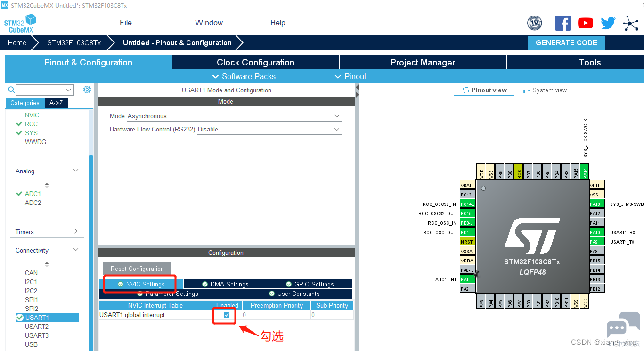Select green pin PA14 on the chip
Screen dimensions: 644x351
point(585,172)
